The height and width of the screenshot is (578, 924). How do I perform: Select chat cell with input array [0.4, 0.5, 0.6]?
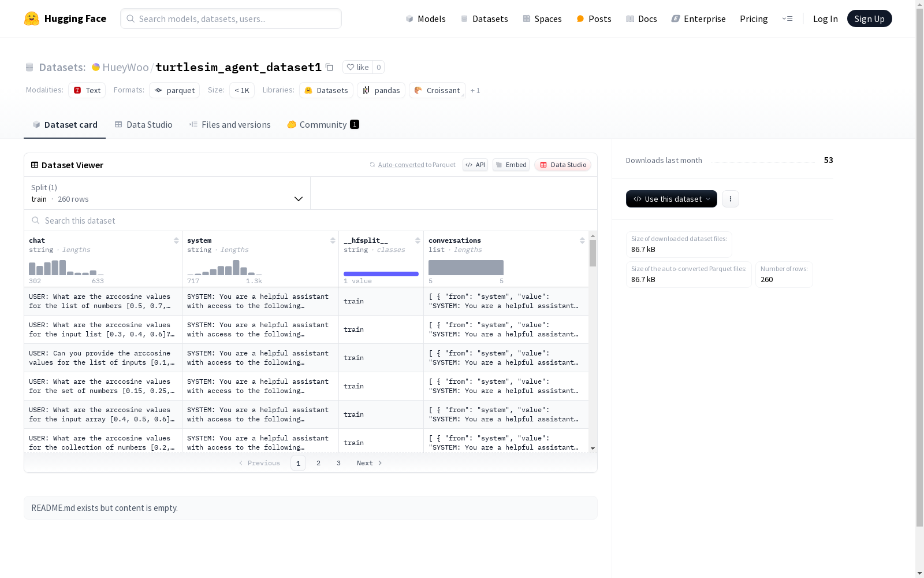103,414
